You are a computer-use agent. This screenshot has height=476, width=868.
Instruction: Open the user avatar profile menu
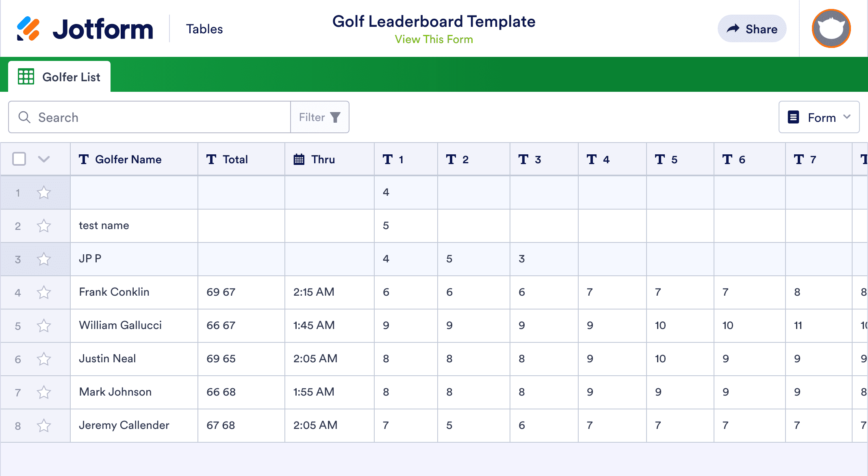pos(831,28)
